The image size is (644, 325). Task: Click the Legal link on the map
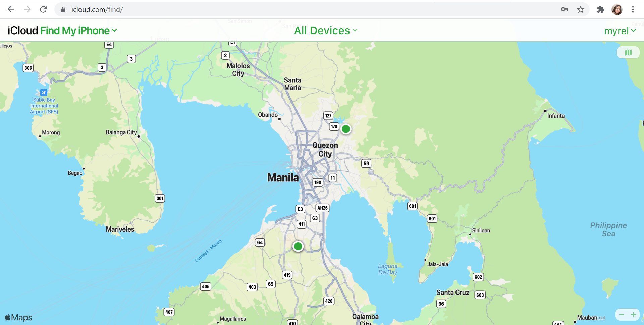[600, 318]
